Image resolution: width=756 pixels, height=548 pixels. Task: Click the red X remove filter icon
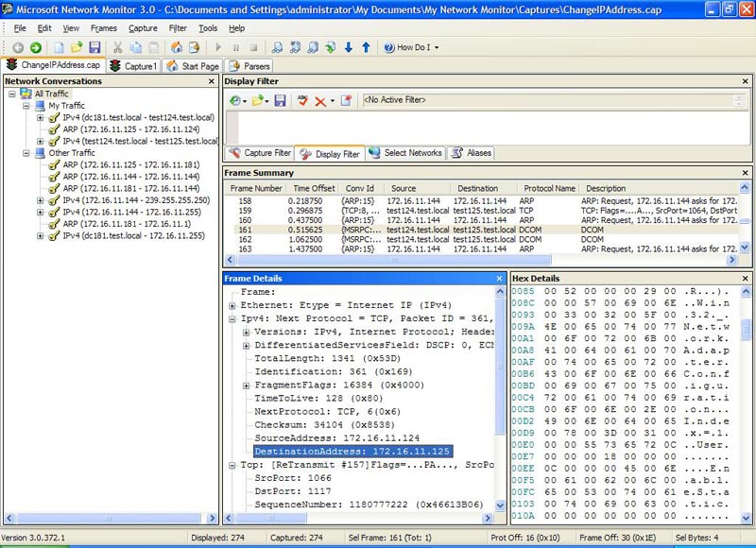[321, 100]
